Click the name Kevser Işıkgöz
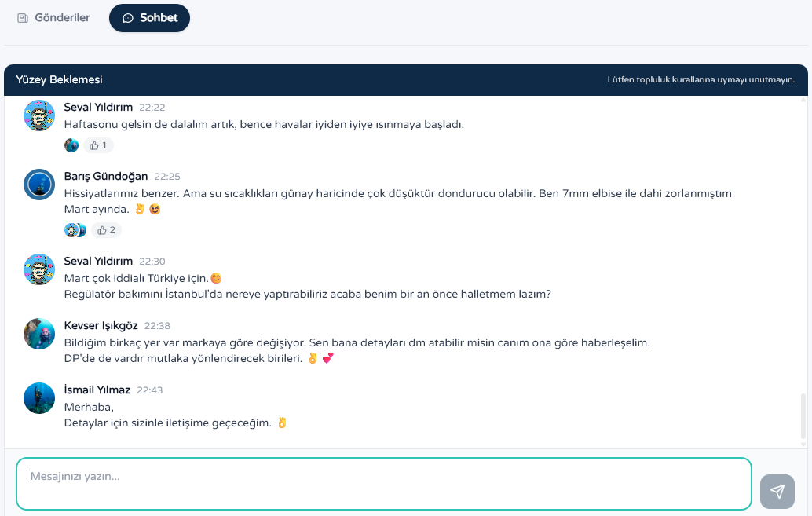The image size is (812, 516). coord(101,325)
